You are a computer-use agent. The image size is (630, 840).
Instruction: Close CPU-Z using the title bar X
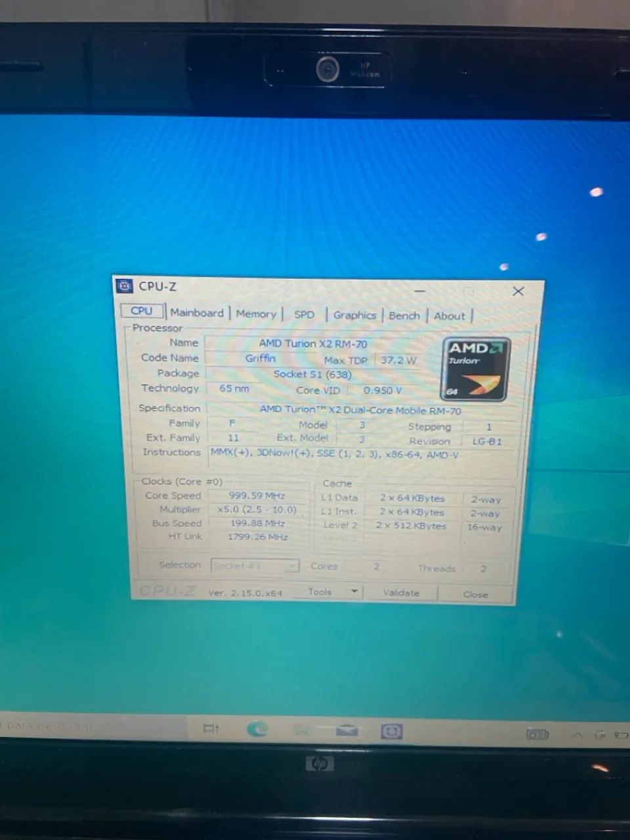518,291
